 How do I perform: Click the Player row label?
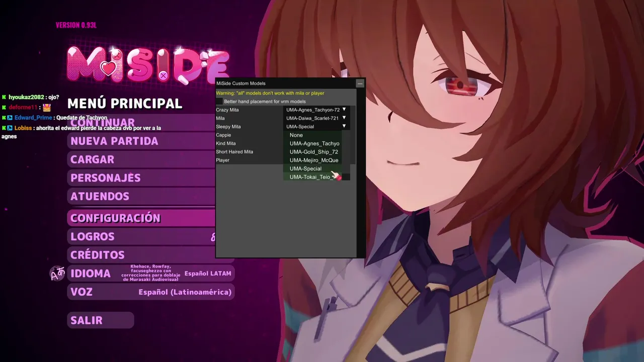tap(222, 160)
